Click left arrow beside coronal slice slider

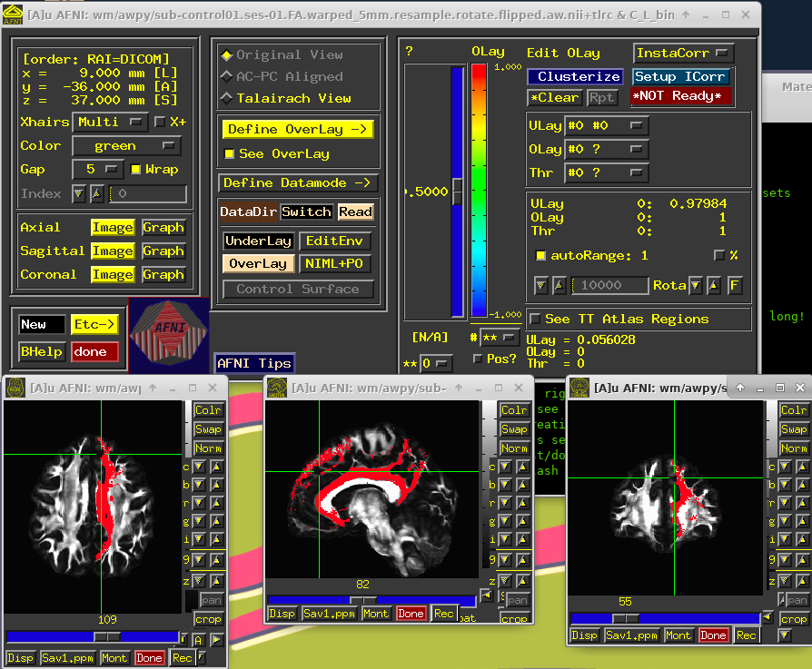coord(767,617)
